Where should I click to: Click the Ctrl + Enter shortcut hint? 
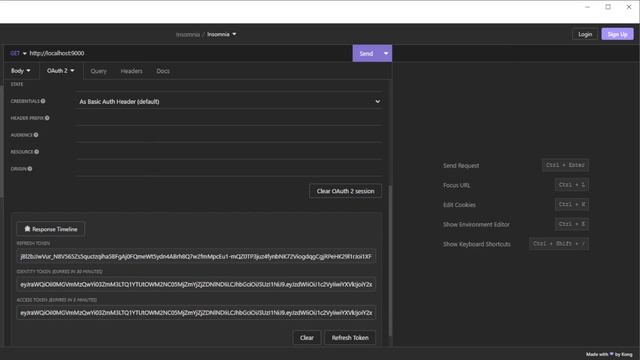tap(565, 165)
